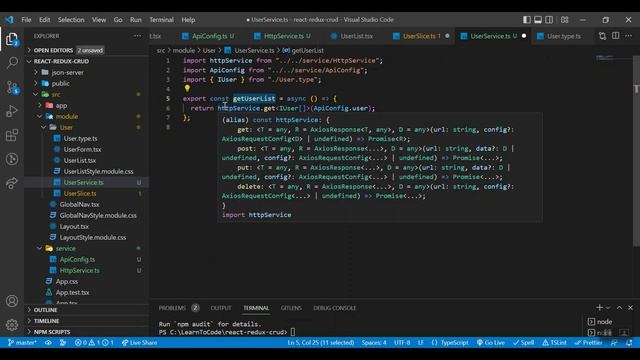Toggle secondary side bar visibility
This screenshot has width=640, height=360.
[549, 20]
